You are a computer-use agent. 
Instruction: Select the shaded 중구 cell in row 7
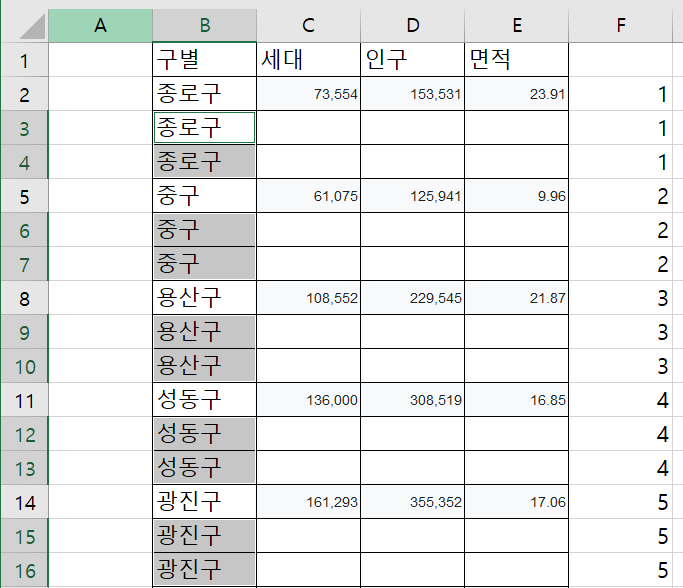(x=204, y=264)
